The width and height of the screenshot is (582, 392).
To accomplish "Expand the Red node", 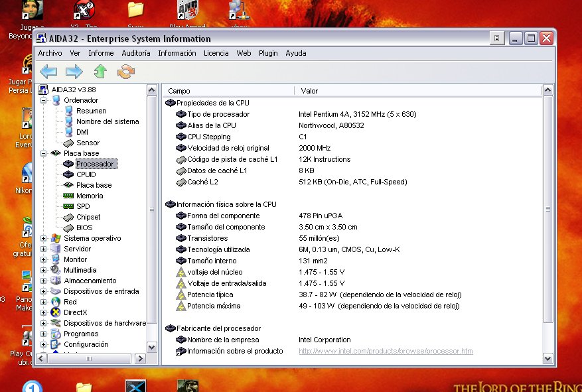I will (x=43, y=302).
